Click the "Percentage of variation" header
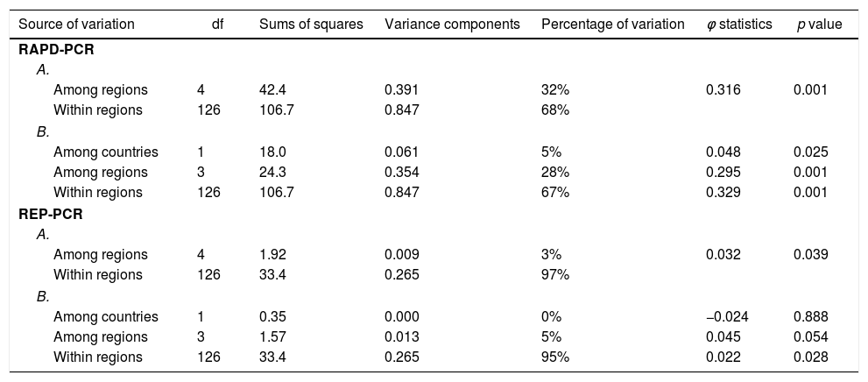This screenshot has height=382, width=868. point(613,25)
